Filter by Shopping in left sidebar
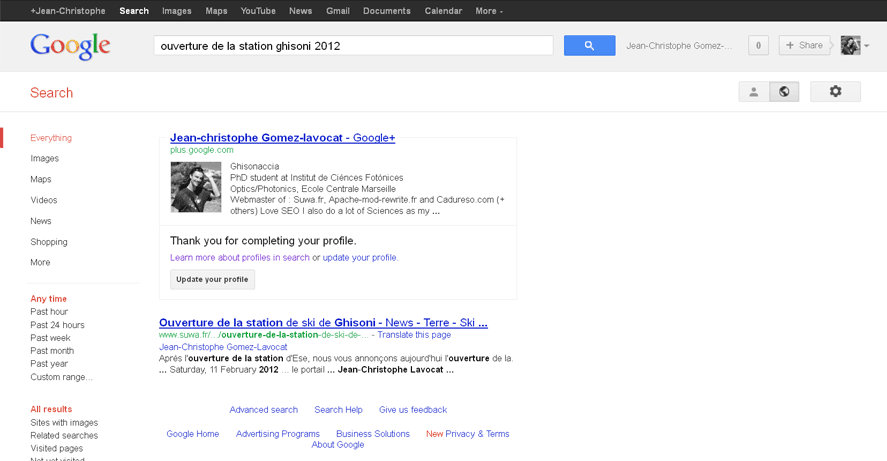The image size is (887, 461). (x=49, y=242)
